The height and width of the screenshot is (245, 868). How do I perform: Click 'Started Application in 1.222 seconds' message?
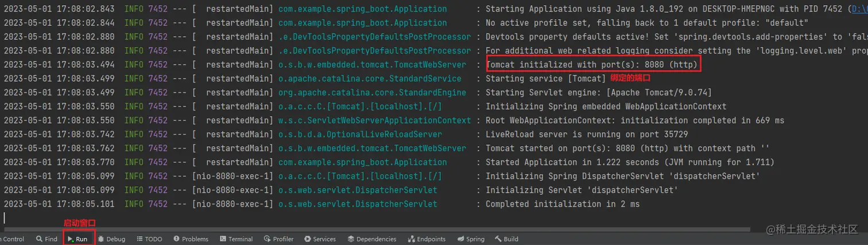pos(630,162)
